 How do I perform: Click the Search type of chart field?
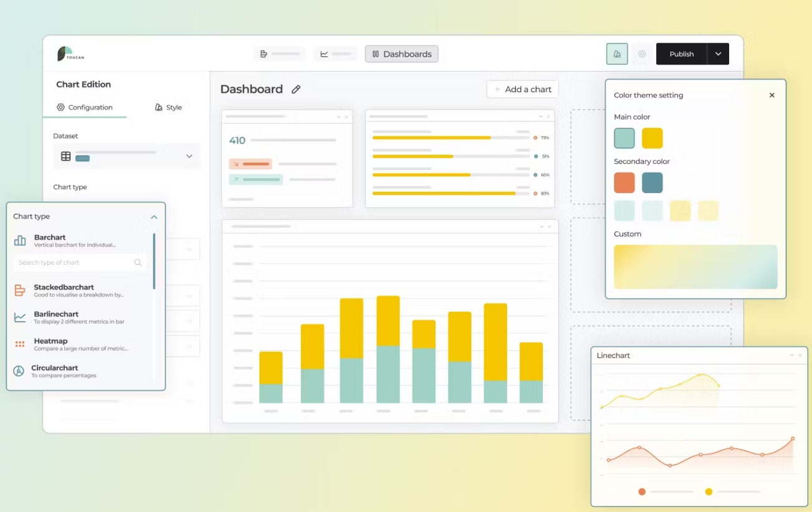click(75, 263)
